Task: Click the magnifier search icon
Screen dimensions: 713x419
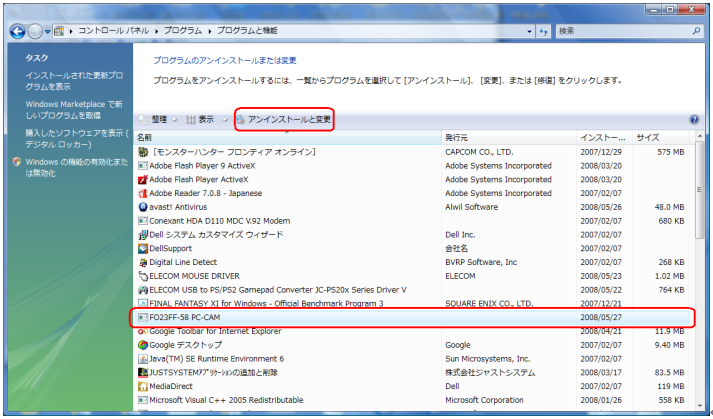Action: point(696,31)
